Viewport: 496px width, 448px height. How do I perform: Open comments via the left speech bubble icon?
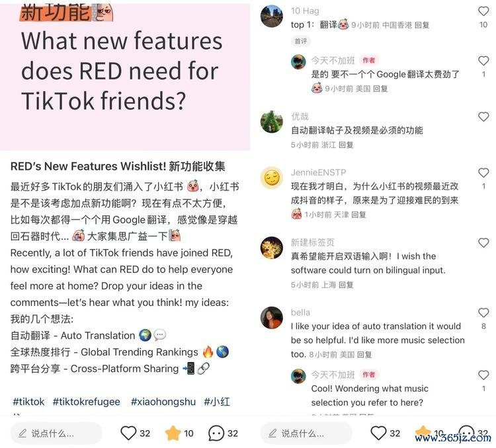coord(216,433)
